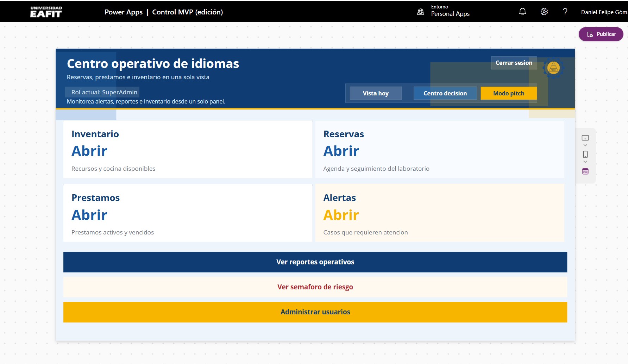Click the Universidad EAFIT logo
Screen dimensions: 628x364
click(46, 12)
